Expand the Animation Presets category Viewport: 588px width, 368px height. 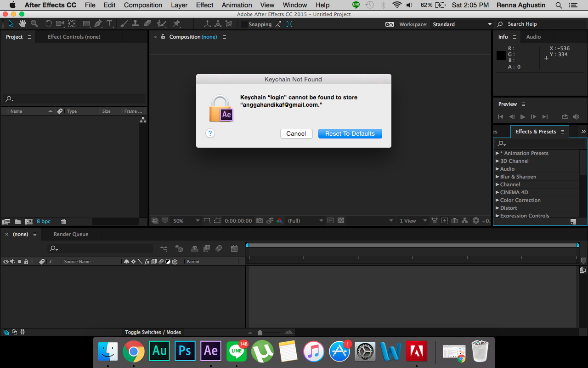497,153
